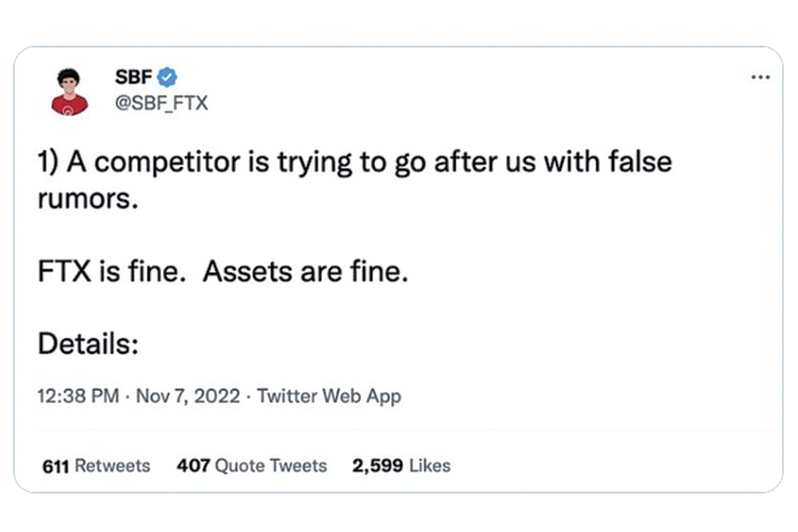Viewport: 798px width, 532px height.
Task: Click the word "Likes" label
Action: [x=430, y=466]
